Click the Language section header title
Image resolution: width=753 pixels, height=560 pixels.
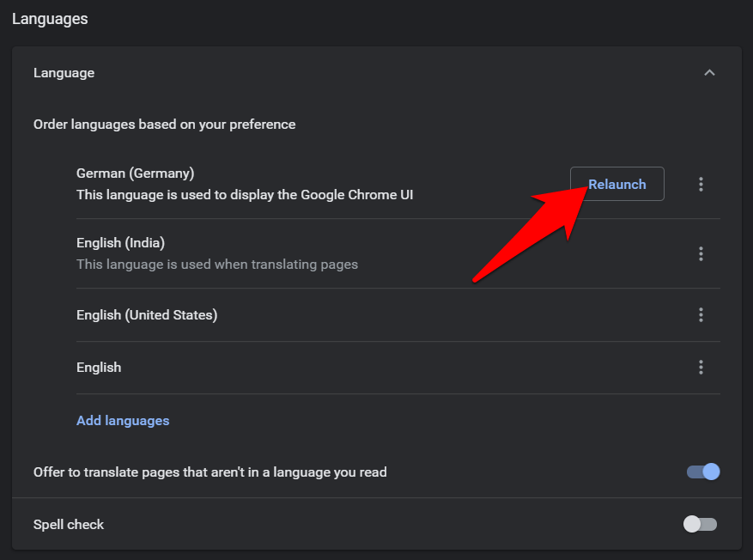64,73
